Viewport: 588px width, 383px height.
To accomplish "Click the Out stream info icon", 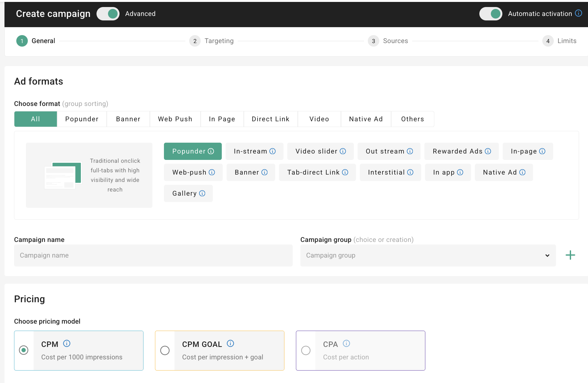I will click(410, 151).
